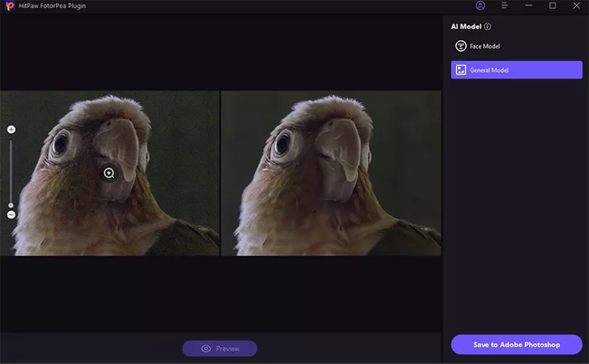
Task: Click the HitPaw logo in title bar
Action: point(10,6)
